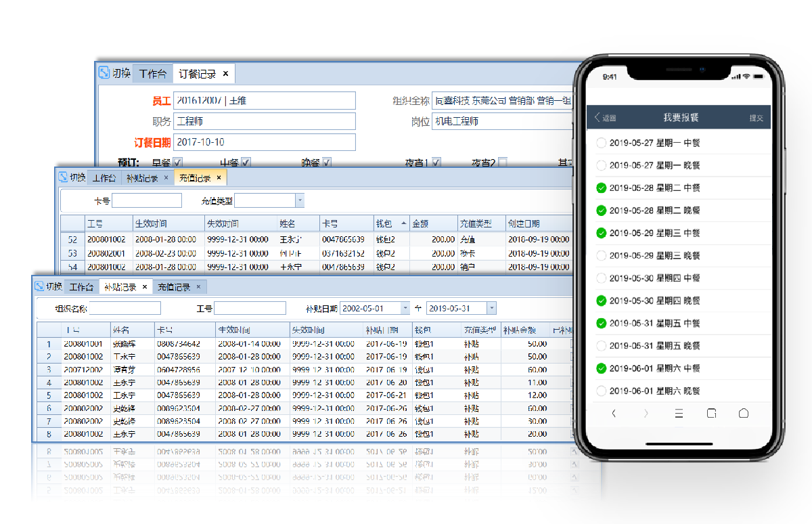
Task: Enable the 夜宵2 checkbox
Action: point(502,162)
